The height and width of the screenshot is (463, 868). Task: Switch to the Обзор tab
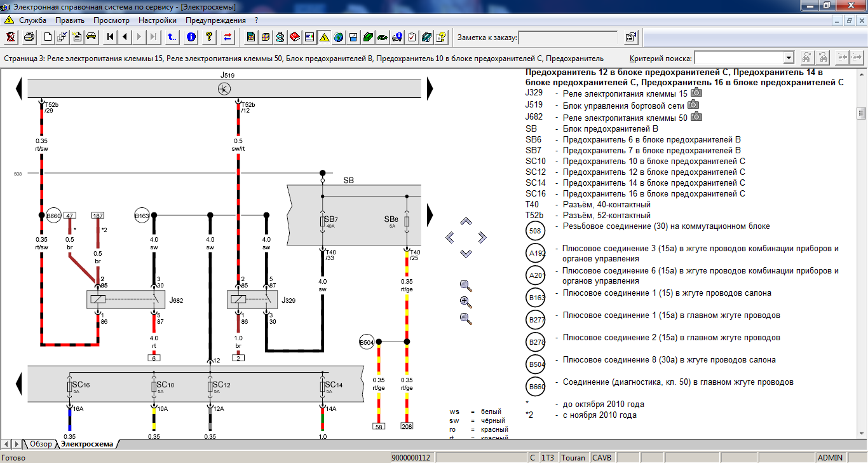pos(41,444)
